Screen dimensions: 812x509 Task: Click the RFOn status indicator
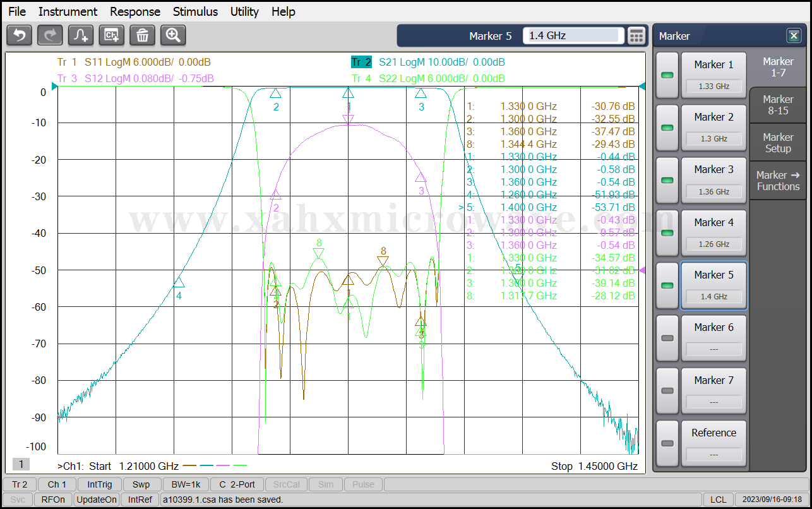pos(53,500)
